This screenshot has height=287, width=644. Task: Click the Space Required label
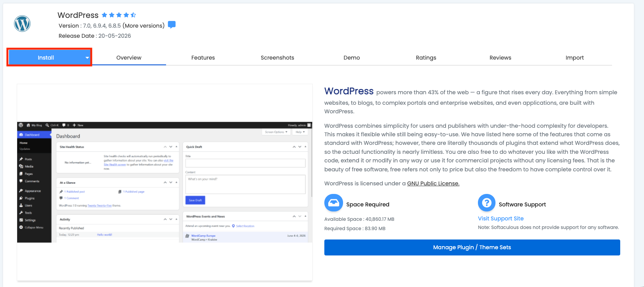[x=368, y=204]
